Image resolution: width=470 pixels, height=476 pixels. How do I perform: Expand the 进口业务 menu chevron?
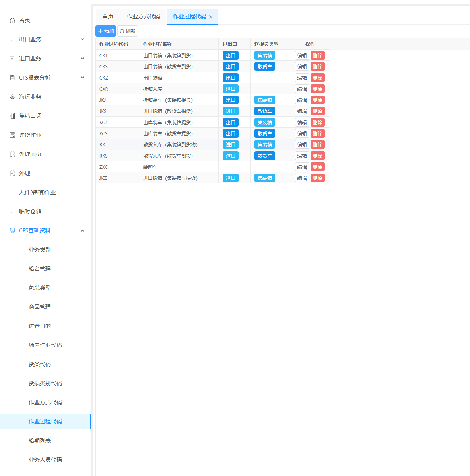point(82,59)
